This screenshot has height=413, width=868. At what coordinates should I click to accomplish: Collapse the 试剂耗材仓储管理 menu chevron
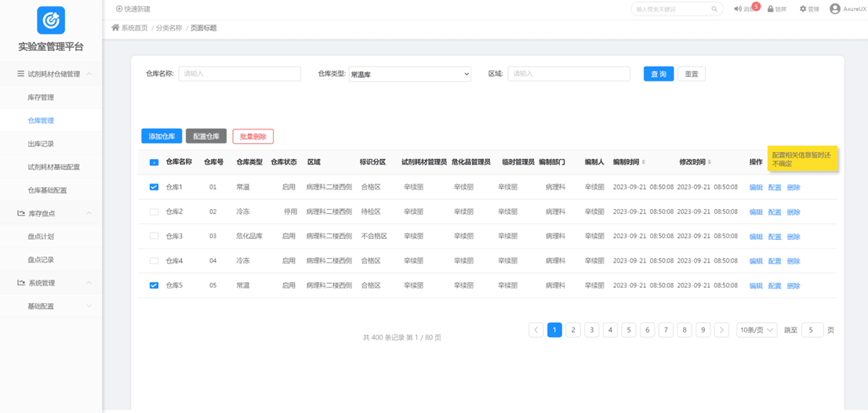pos(89,74)
